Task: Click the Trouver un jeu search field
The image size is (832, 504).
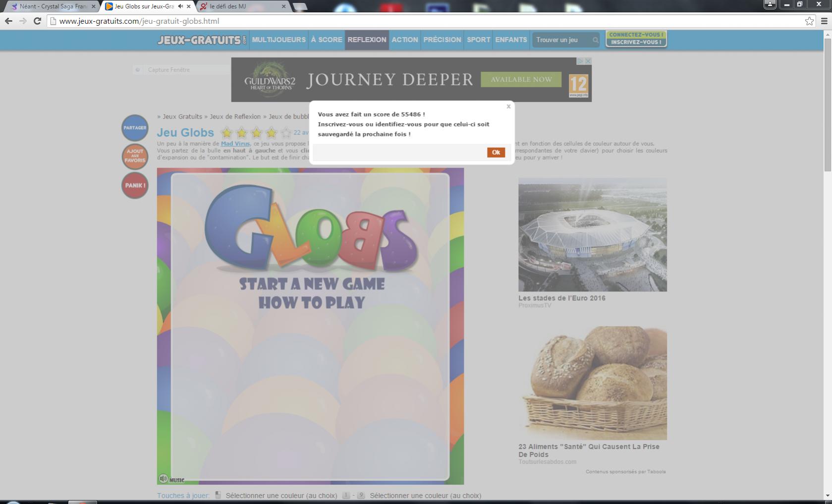Action: 561,40
